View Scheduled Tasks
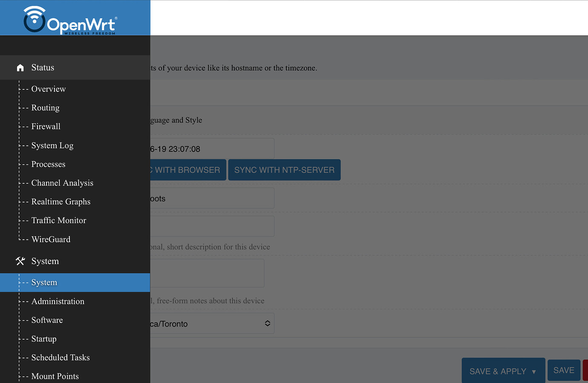This screenshot has height=383, width=588. 61,357
